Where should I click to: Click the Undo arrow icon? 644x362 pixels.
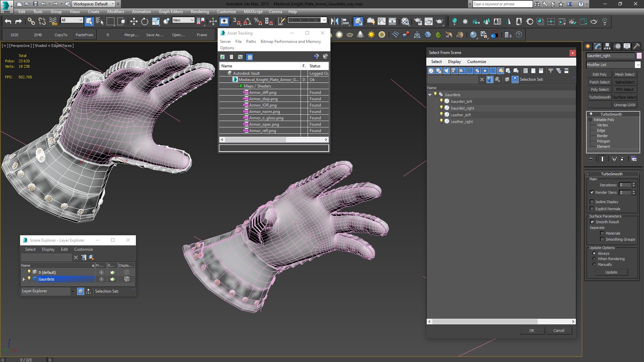pyautogui.click(x=8, y=21)
